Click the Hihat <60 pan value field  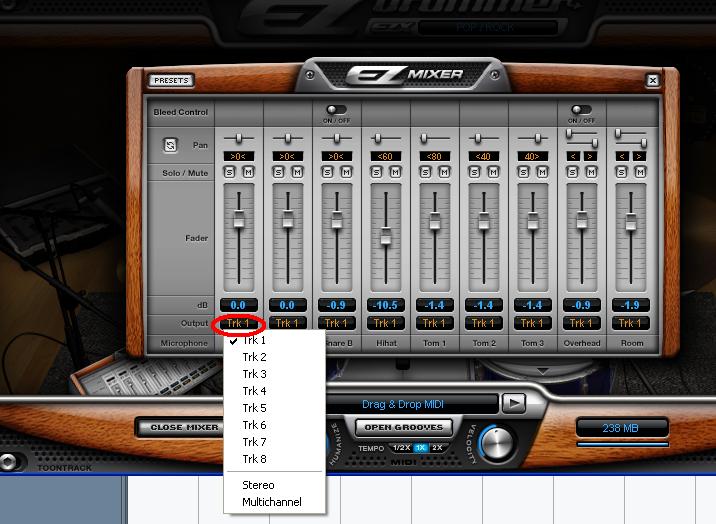(386, 157)
